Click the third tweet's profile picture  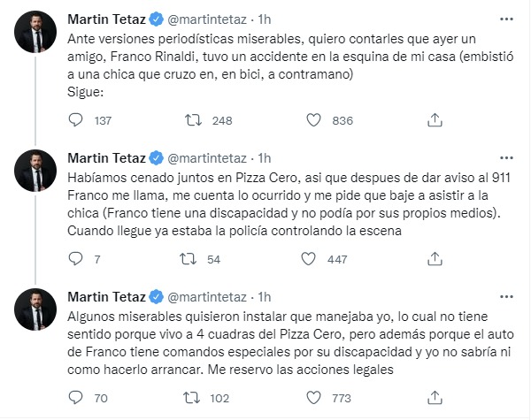(x=36, y=309)
